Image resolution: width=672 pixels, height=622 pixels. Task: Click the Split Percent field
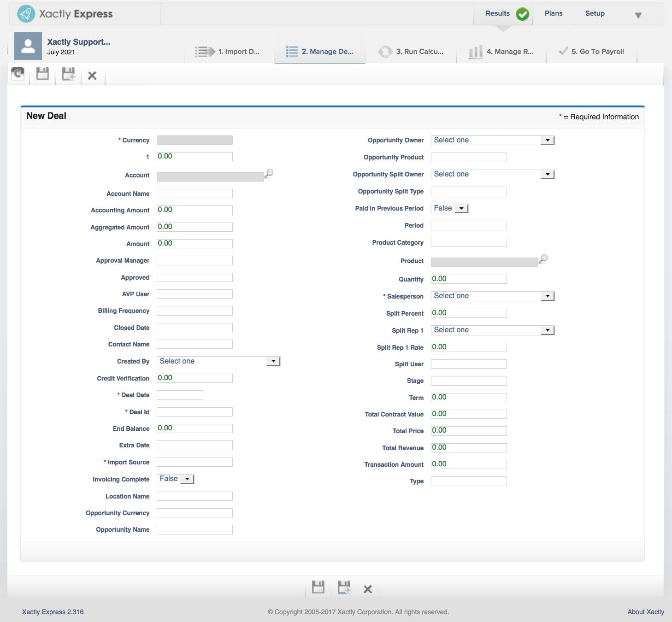[469, 313]
